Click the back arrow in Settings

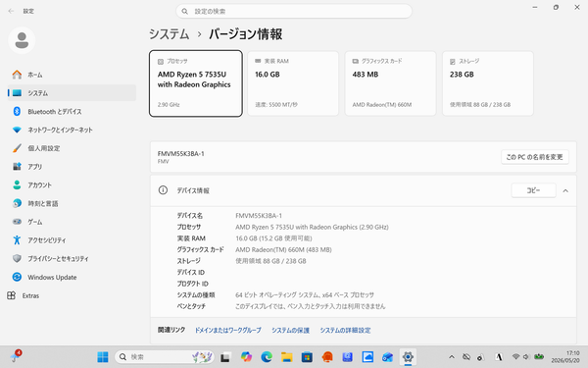(x=11, y=11)
